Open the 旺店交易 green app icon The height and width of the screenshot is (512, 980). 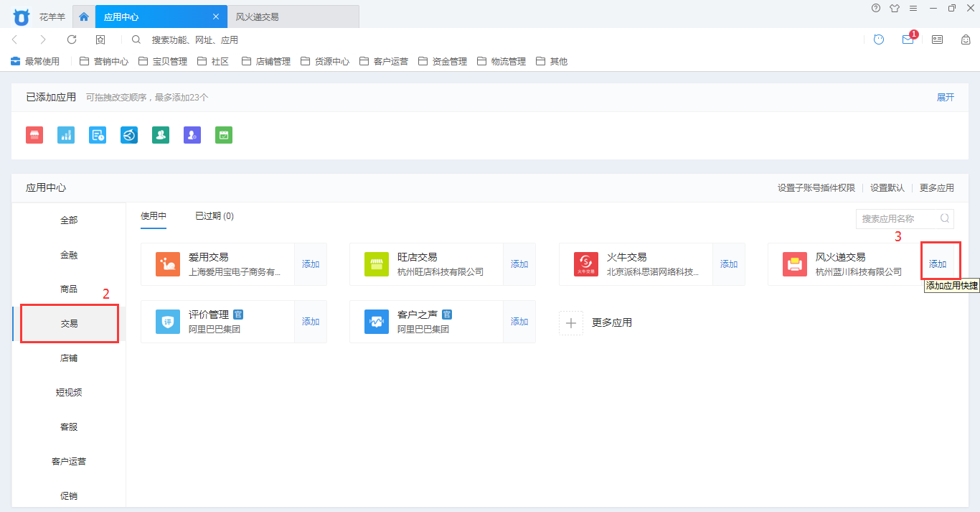[x=377, y=264]
